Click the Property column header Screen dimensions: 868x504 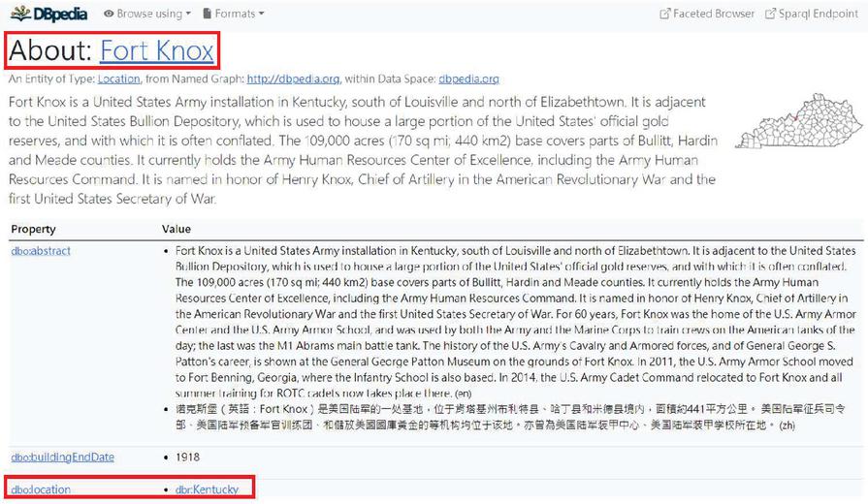33,229
